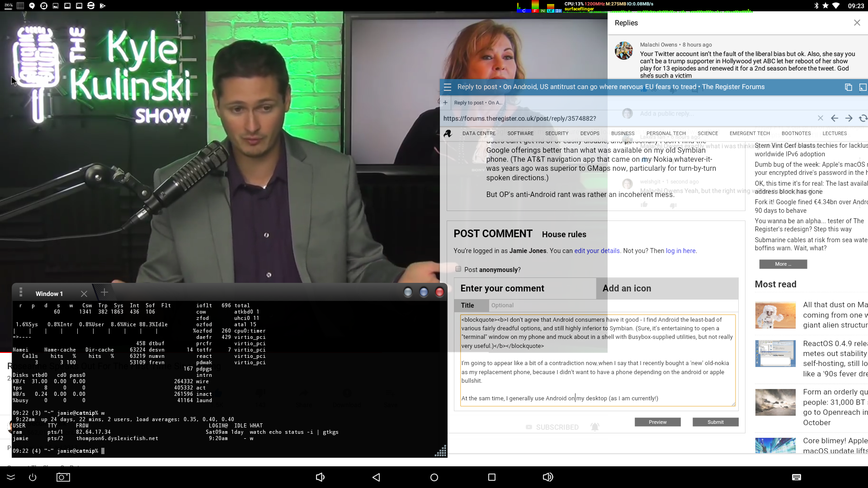The image size is (868, 488).
Task: Expand the navbar hide chevron
Action: (11, 477)
